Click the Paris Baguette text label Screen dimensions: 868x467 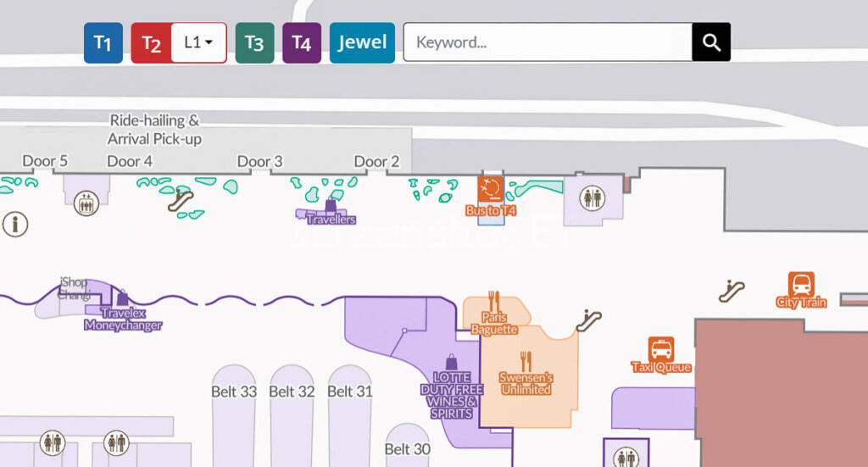coord(494,323)
